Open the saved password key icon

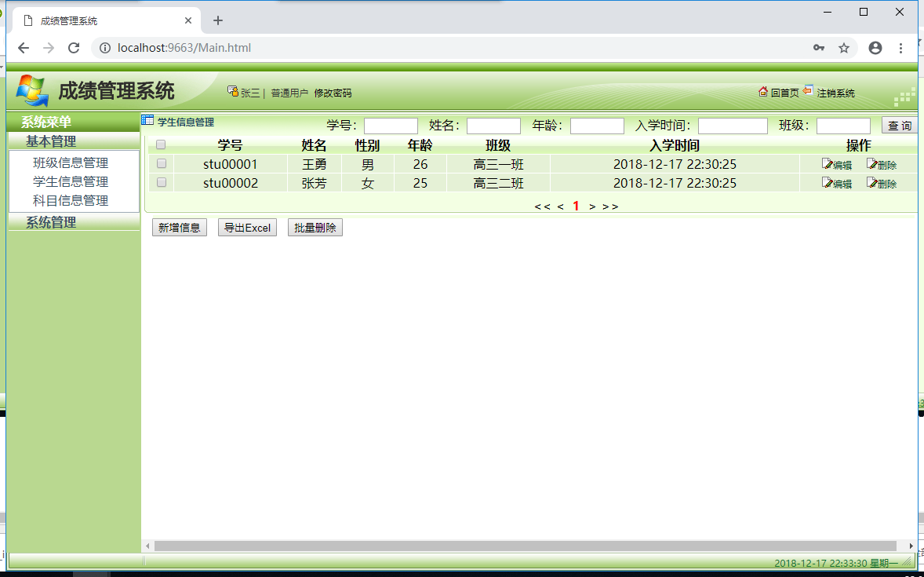[819, 48]
